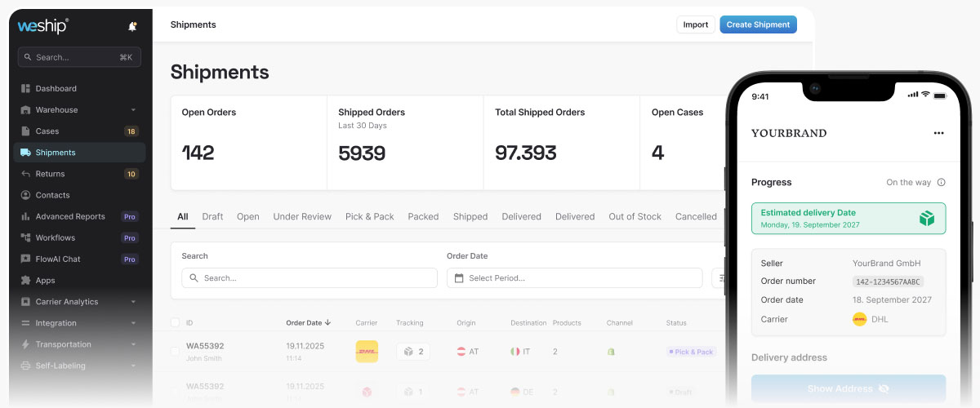Click the notification bell icon
Image resolution: width=980 pixels, height=408 pixels.
(132, 26)
